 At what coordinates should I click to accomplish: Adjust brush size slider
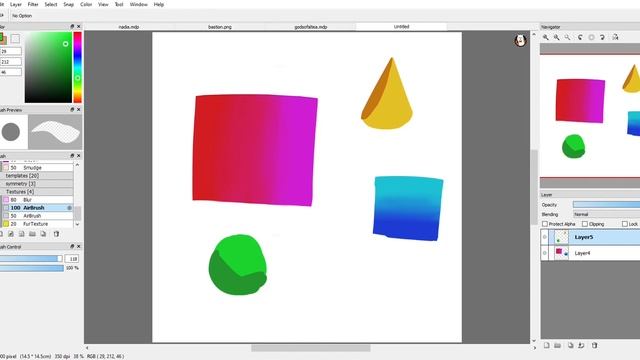31,259
